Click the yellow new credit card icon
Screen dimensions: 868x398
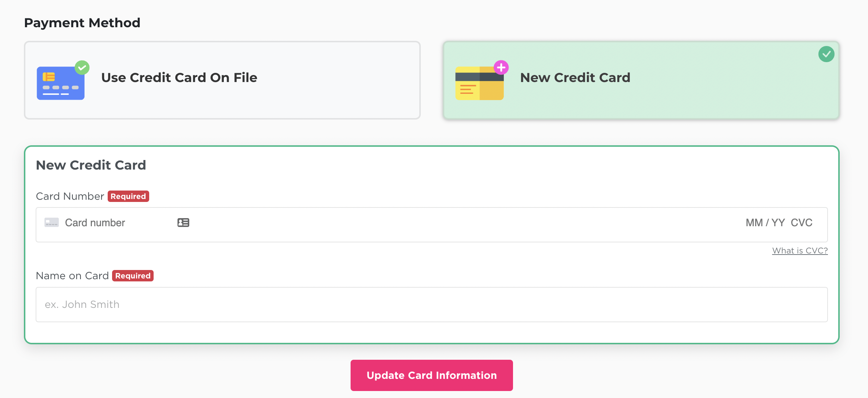[x=480, y=83]
